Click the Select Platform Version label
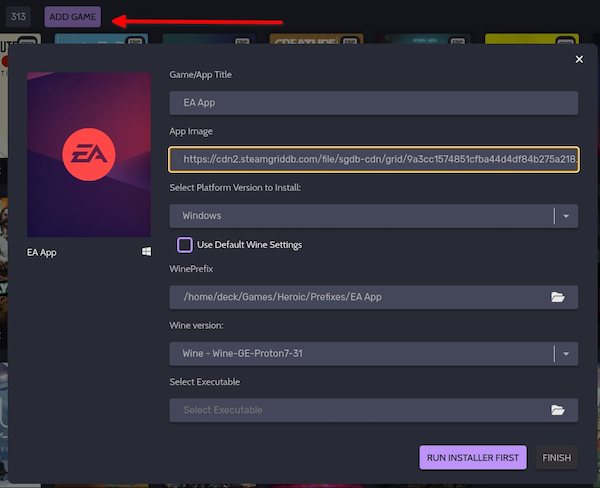Image resolution: width=600 pixels, height=488 pixels. 235,188
